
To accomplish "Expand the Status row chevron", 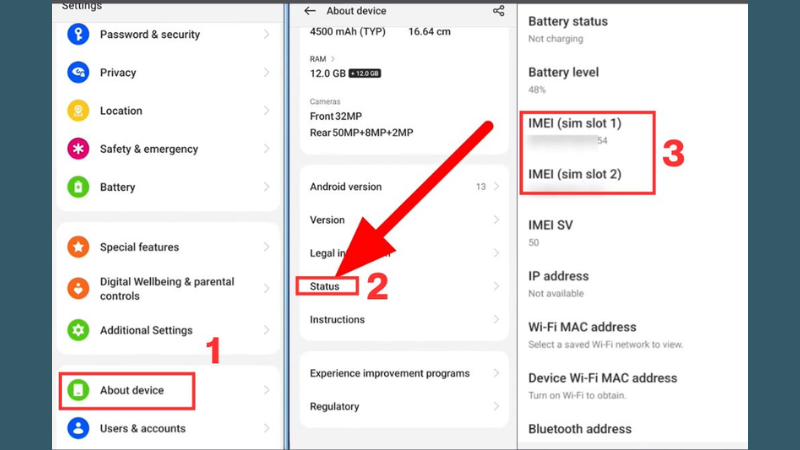I will tap(496, 286).
